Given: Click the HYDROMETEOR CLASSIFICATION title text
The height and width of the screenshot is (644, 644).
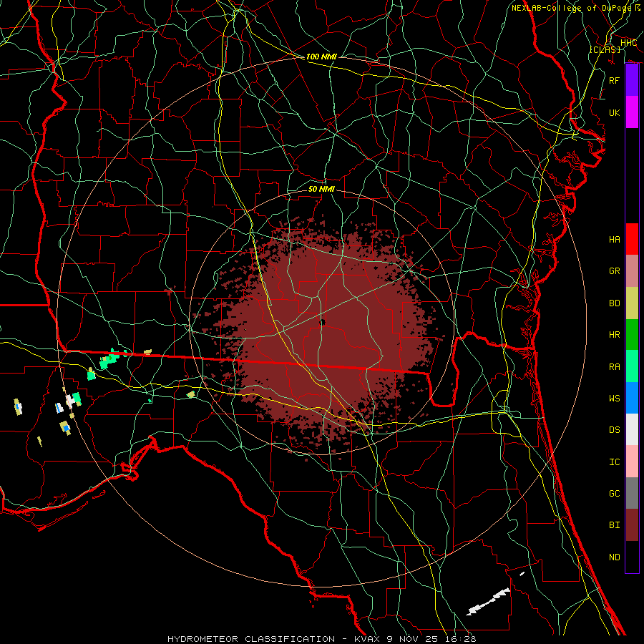Looking at the screenshot, I should 251,639.
